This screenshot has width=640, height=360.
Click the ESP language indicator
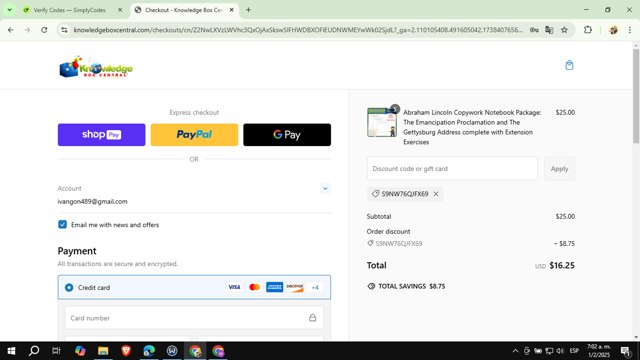(x=574, y=351)
